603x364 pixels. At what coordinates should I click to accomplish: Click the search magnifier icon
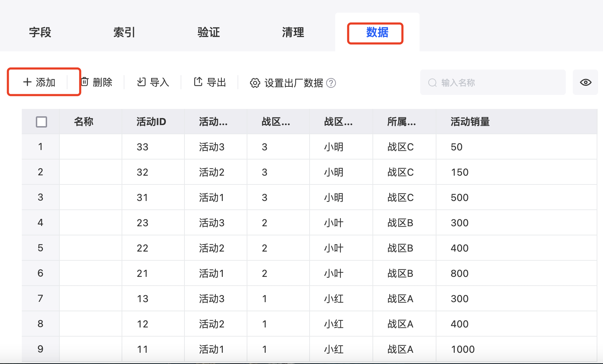click(432, 83)
